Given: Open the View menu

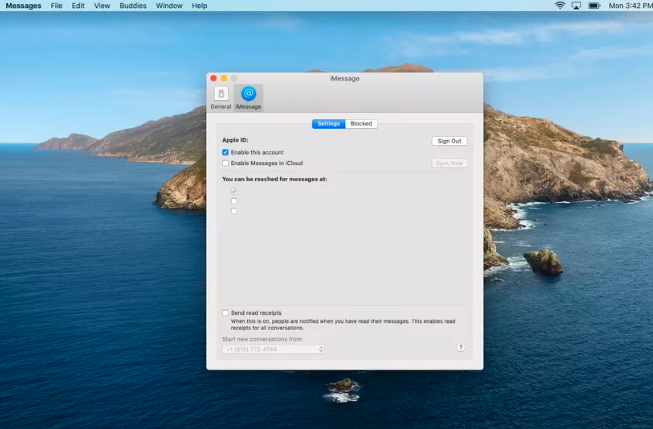Looking at the screenshot, I should click(x=102, y=6).
